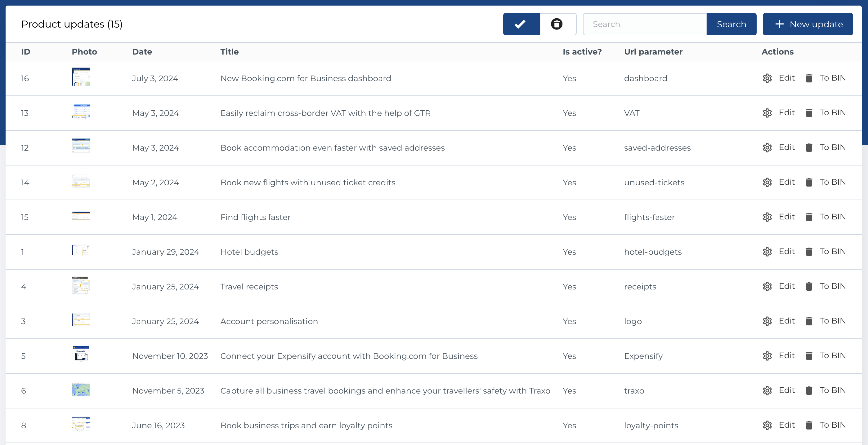Open gear settings for "New Booking.com for Business dashboard"
The width and height of the screenshot is (868, 445).
[x=767, y=78]
